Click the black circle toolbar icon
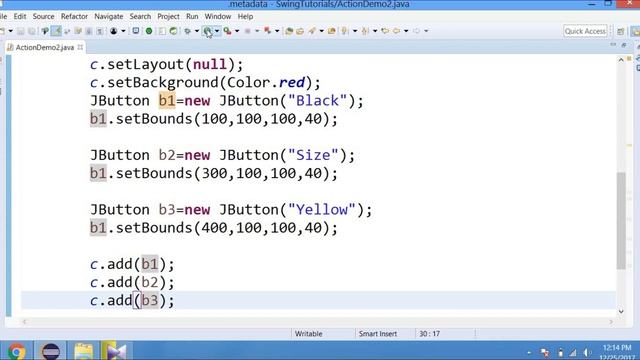 pos(113,31)
